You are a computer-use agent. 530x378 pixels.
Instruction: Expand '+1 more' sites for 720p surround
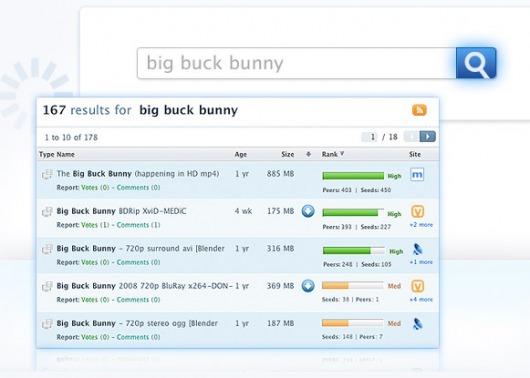(421, 262)
